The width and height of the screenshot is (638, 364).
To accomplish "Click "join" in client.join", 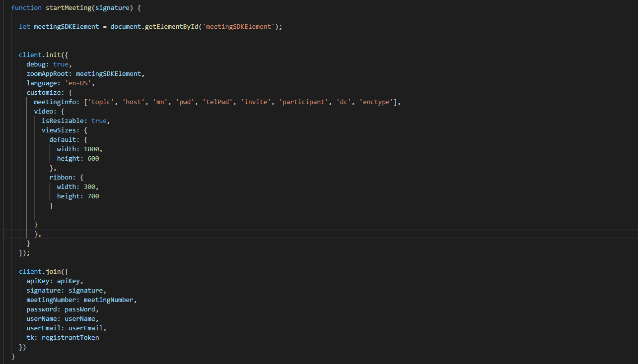I will click(53, 272).
